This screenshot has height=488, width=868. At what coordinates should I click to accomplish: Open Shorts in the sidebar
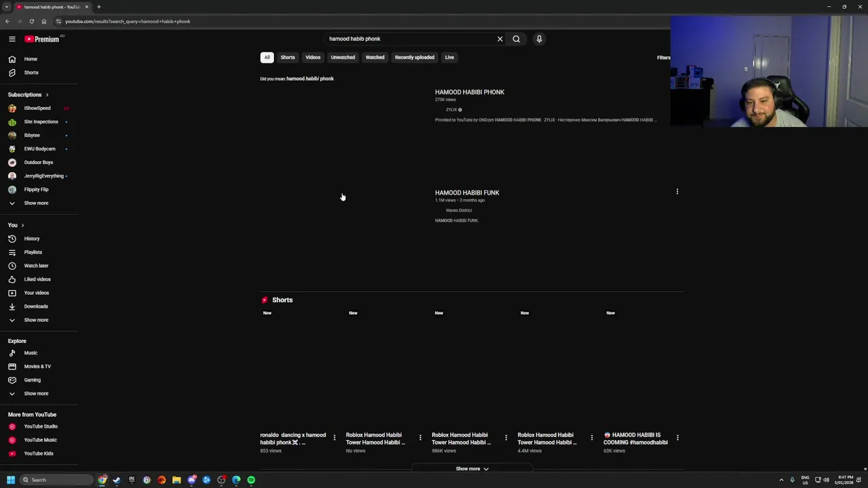pos(39,73)
